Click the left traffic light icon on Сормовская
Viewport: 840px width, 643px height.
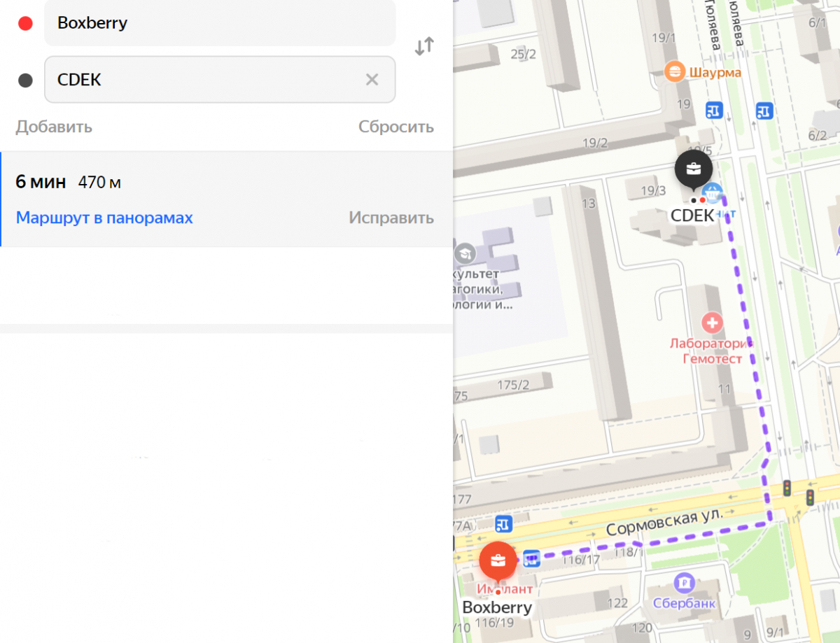(x=787, y=488)
